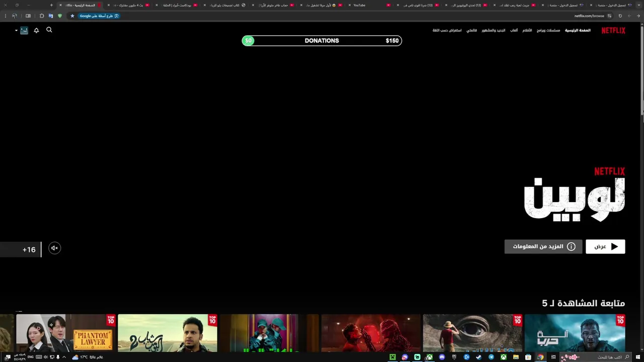
Task: Open ألعاب in the Netflix nav
Action: tap(514, 30)
